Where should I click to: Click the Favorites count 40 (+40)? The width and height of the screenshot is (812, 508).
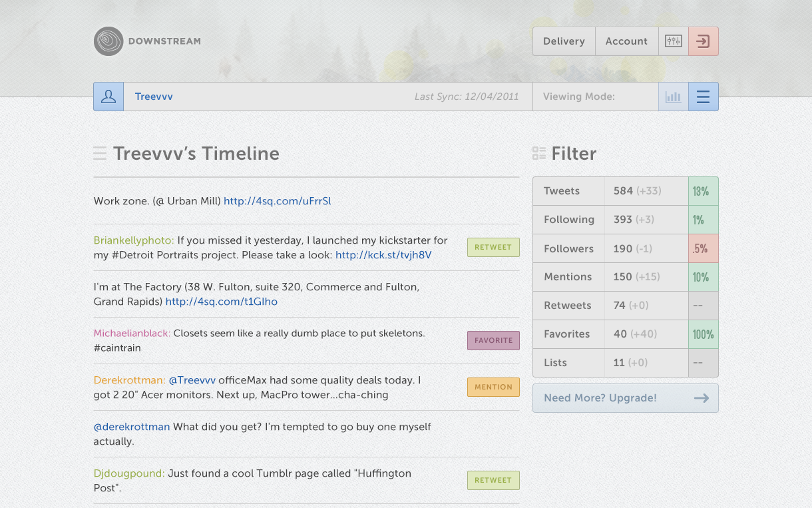point(635,334)
